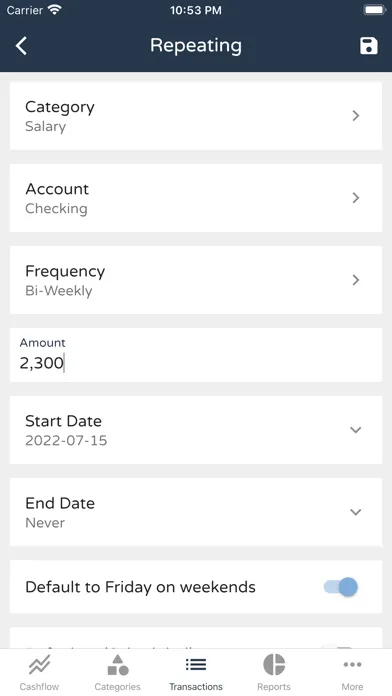Screen dimensions: 392x696
Task: Open the Account Checking row
Action: [x=196, y=198]
